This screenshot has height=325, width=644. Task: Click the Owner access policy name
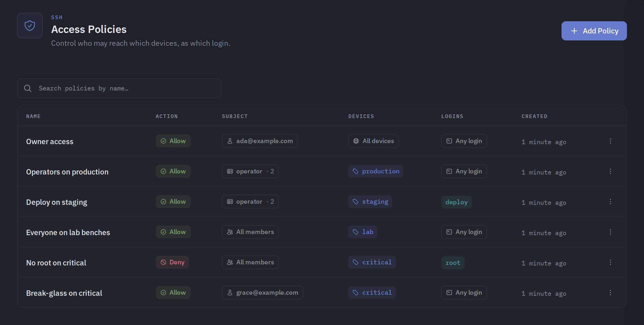(x=50, y=141)
